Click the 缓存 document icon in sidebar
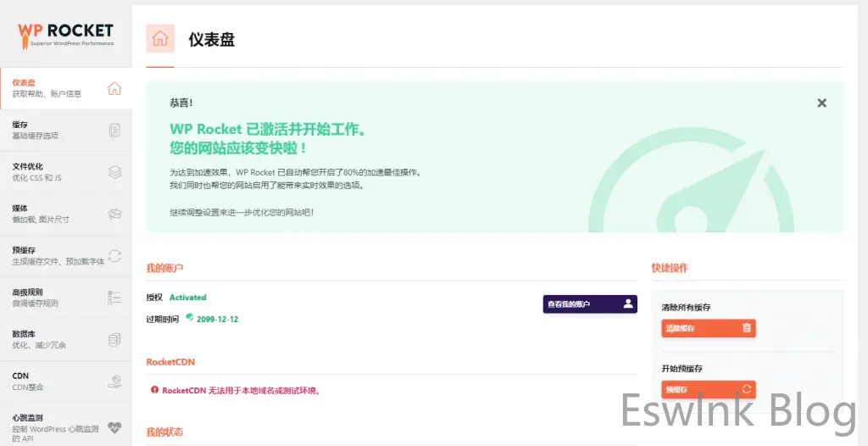Screen dimensions: 868x446 (x=114, y=130)
